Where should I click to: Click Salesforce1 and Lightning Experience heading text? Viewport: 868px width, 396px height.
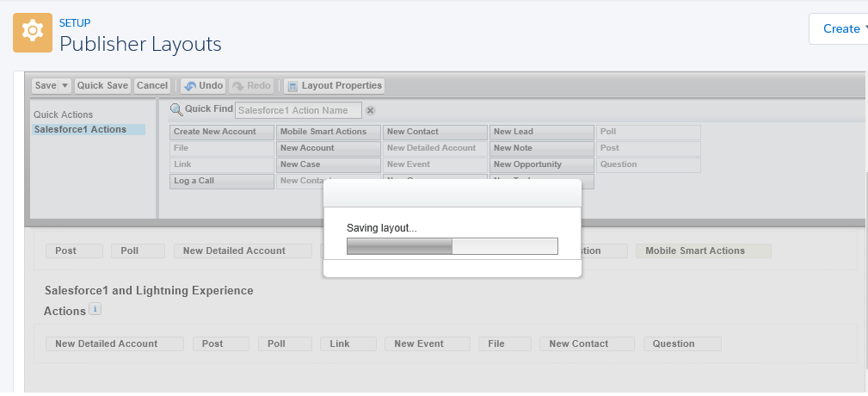point(149,291)
